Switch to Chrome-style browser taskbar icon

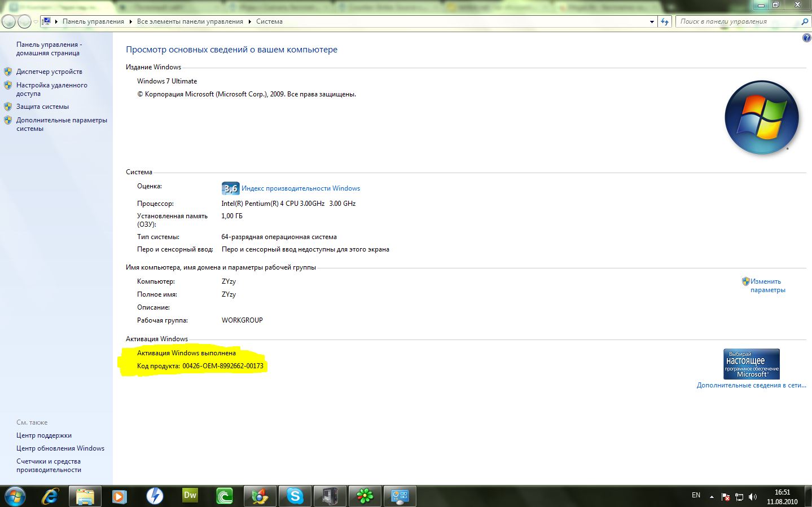tap(260, 496)
